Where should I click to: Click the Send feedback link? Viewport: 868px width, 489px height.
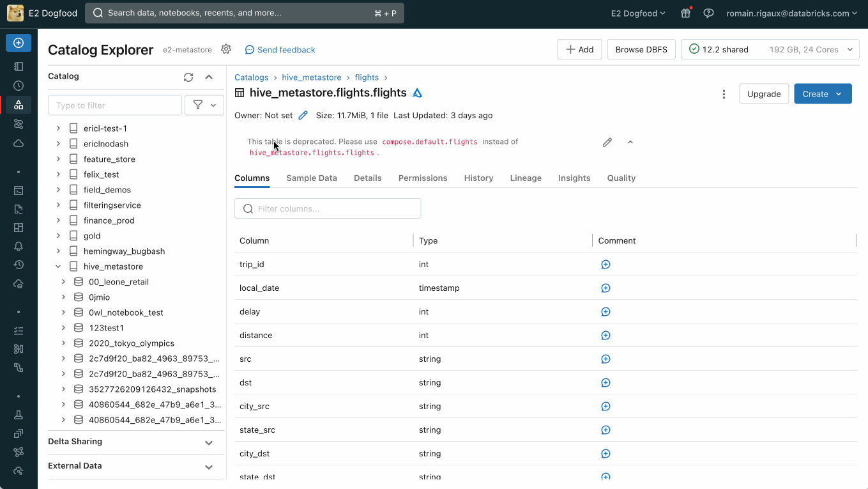[280, 50]
